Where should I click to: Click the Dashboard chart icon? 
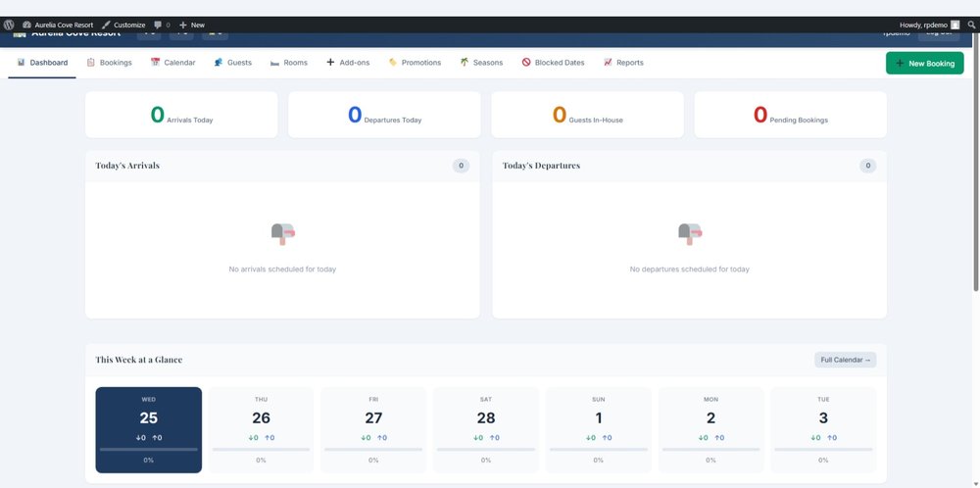[x=22, y=63]
